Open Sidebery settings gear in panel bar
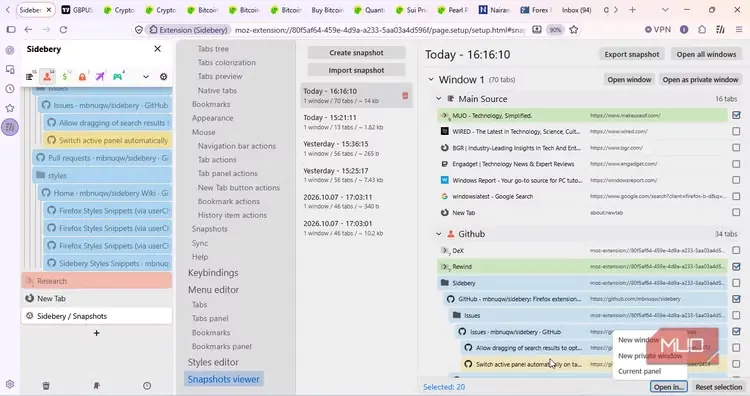This screenshot has width=750, height=396. 164,77
